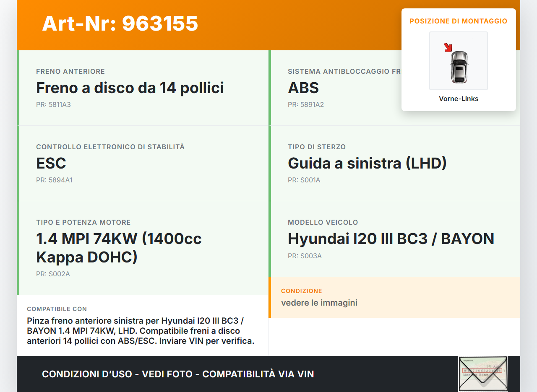The width and height of the screenshot is (537, 392).
Task: Select the large ESC value
Action: (x=51, y=163)
